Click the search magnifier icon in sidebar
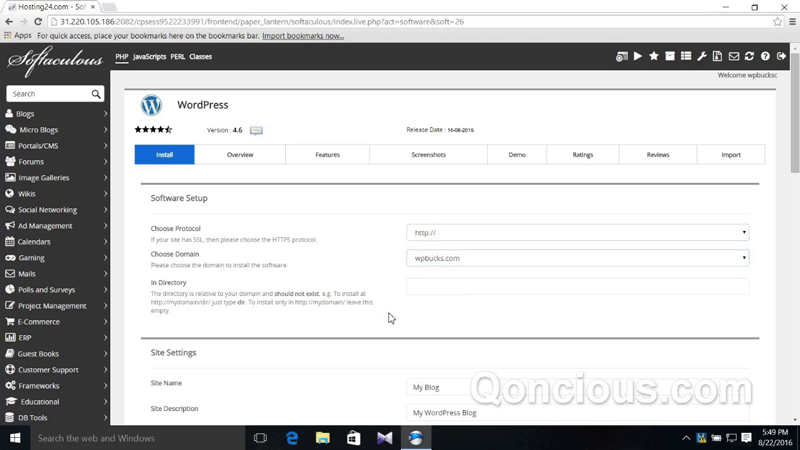 coord(96,94)
